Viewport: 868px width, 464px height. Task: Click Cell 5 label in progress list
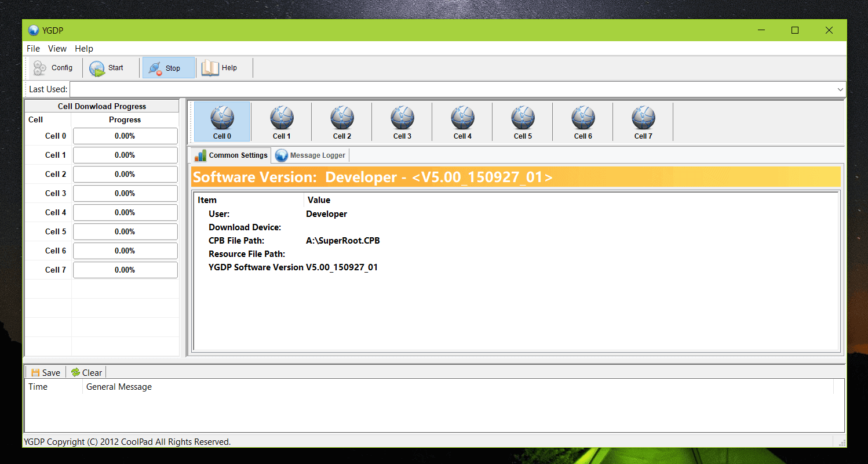[x=56, y=231]
